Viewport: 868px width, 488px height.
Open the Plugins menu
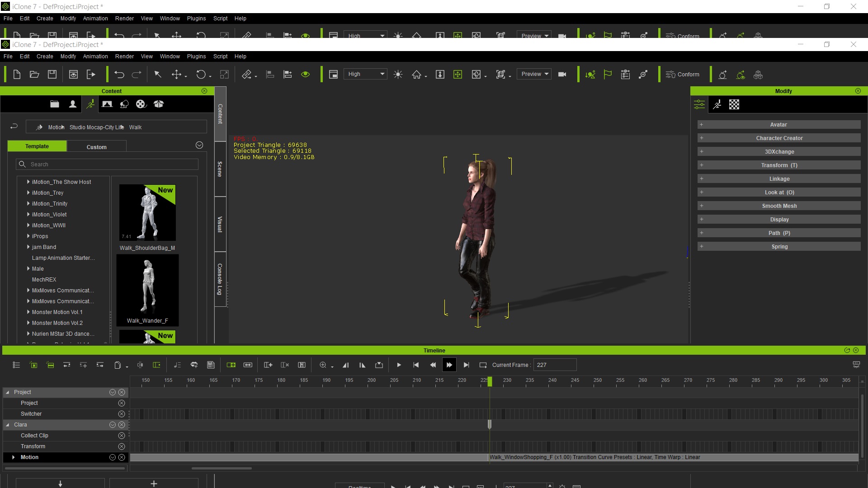pos(196,56)
